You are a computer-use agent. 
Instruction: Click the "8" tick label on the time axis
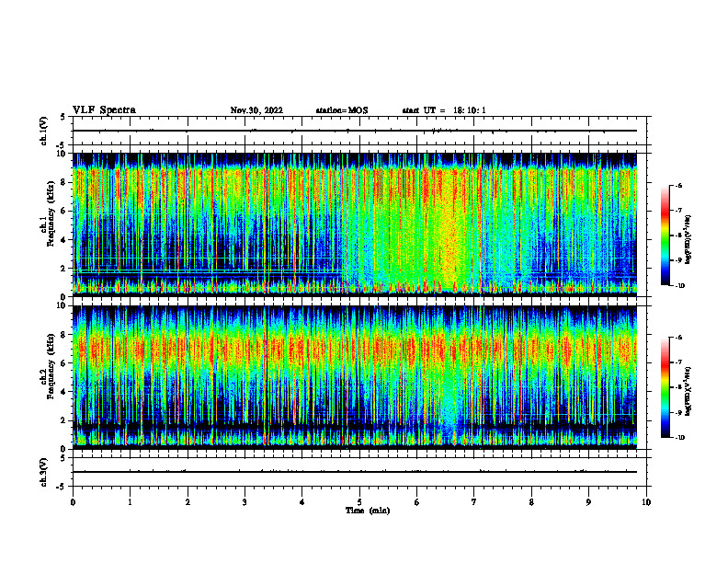pos(531,502)
